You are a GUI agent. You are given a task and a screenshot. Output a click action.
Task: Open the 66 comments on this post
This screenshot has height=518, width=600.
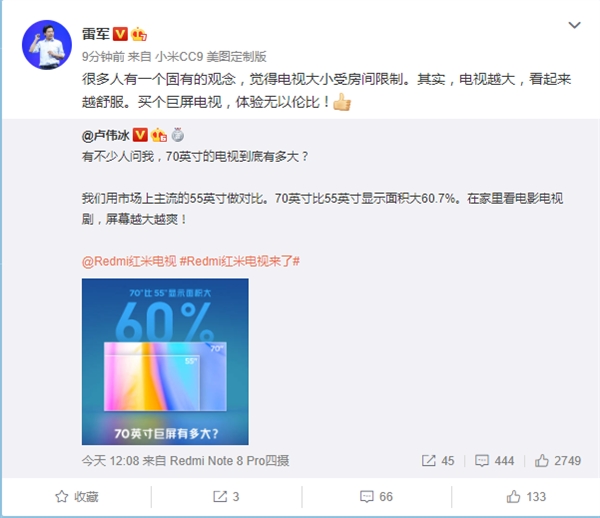[x=377, y=497]
